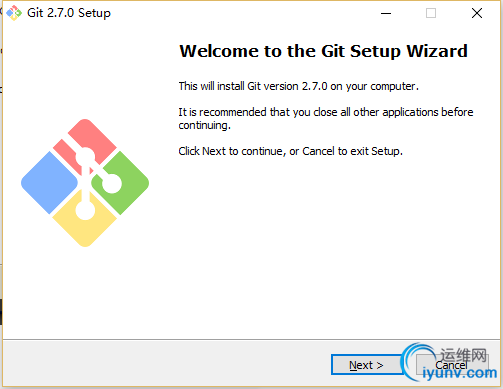Click the blue swirl watermark logo
503x389 pixels.
pyautogui.click(x=417, y=361)
